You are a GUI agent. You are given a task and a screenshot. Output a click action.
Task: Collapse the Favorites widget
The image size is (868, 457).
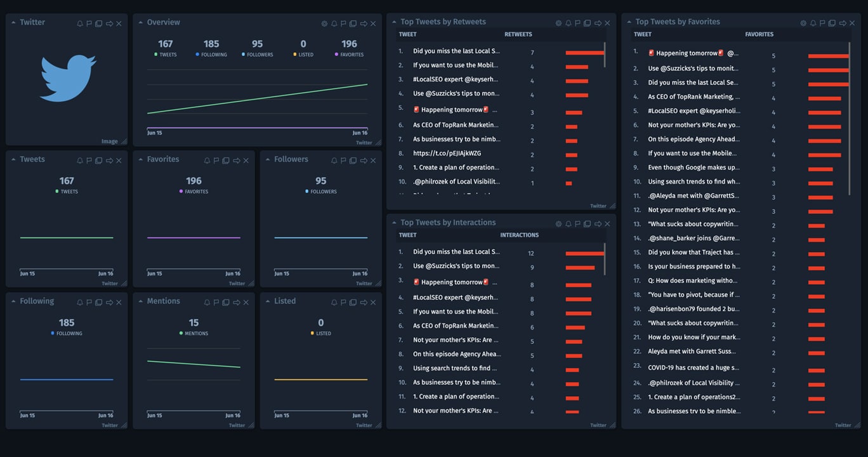coord(141,159)
